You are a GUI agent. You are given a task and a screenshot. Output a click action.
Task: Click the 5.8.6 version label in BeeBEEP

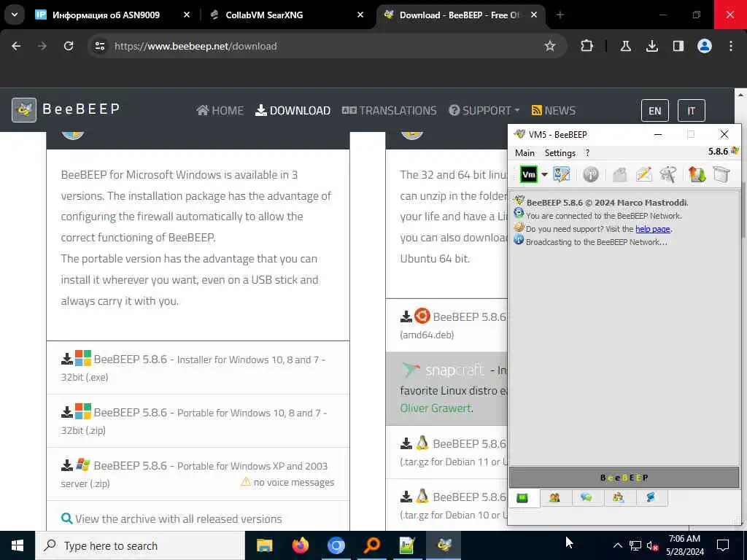point(718,152)
